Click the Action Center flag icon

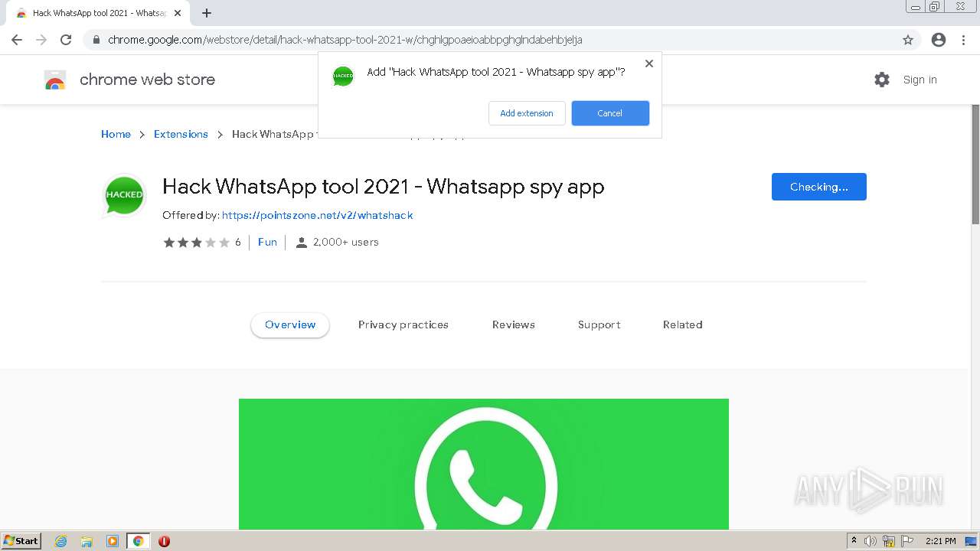click(x=907, y=541)
